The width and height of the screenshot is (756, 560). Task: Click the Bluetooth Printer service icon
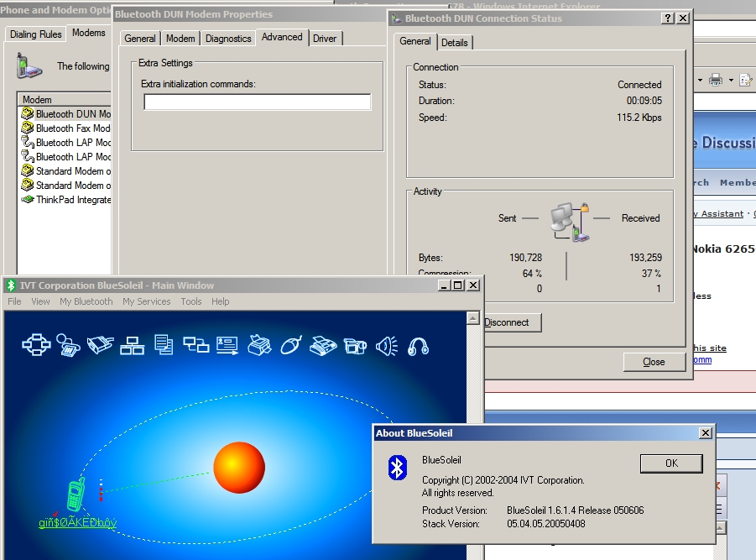pyautogui.click(x=259, y=345)
